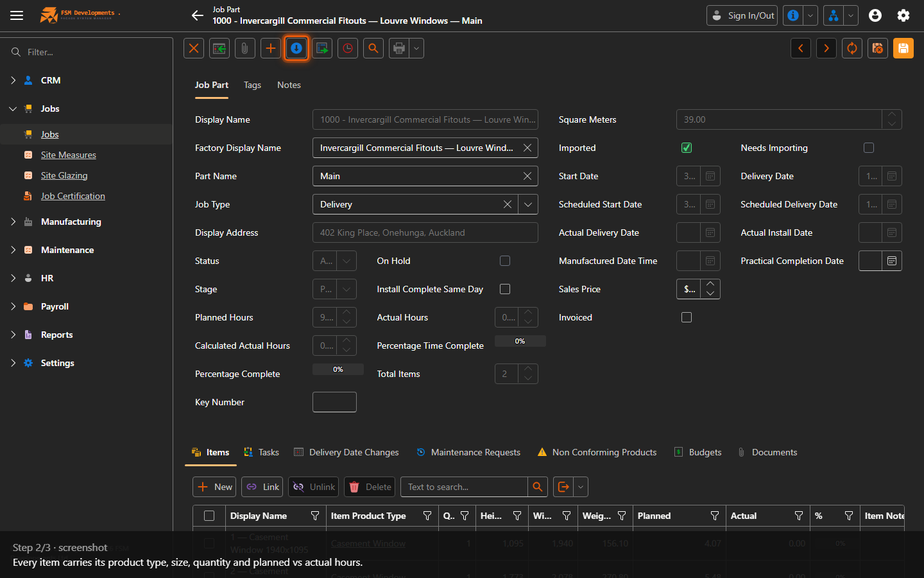Click the Sign In/Out button
924x578 pixels.
[x=742, y=15]
